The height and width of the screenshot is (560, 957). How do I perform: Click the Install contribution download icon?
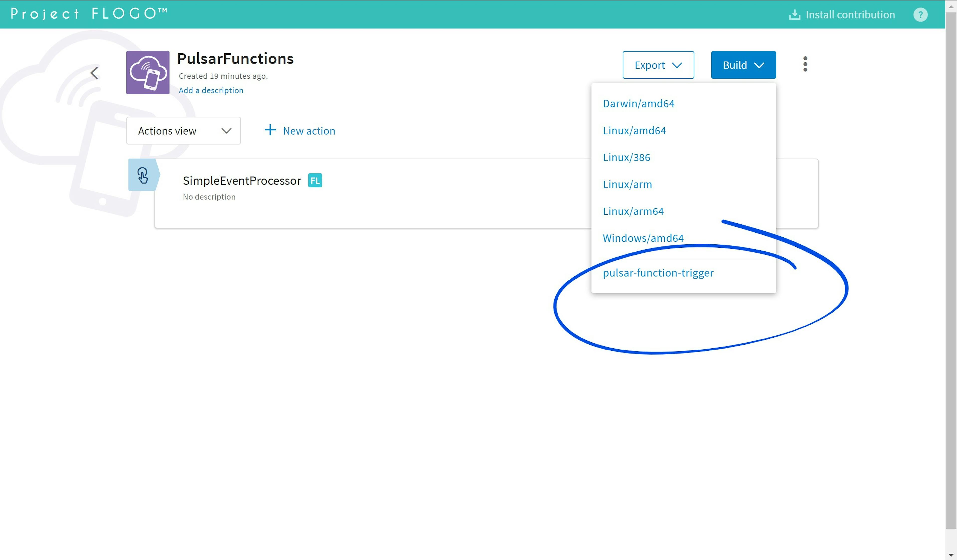pos(795,15)
